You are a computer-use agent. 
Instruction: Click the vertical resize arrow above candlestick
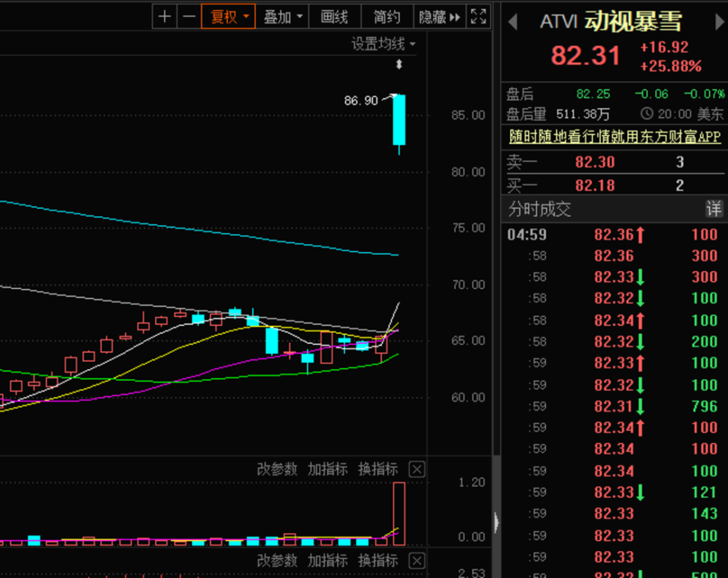[399, 65]
